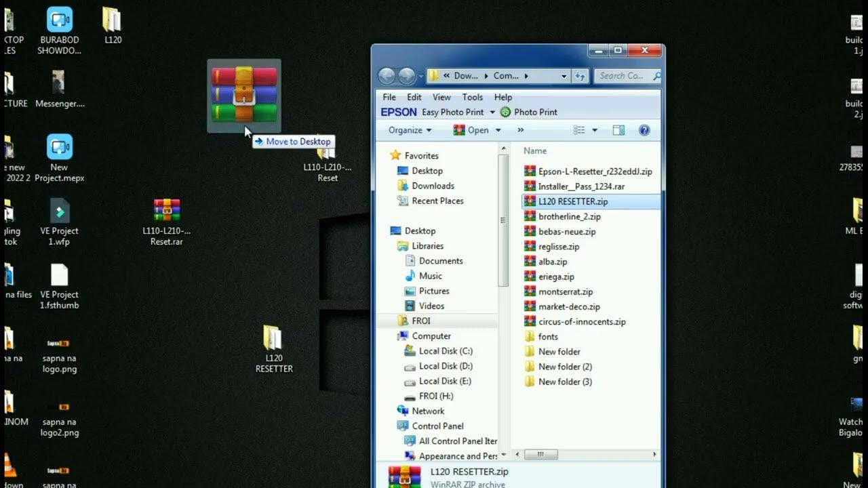The height and width of the screenshot is (488, 868).
Task: Click the Open toolbar button
Action: coord(471,130)
